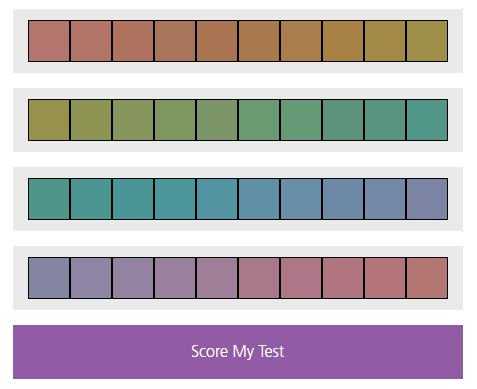Select first olive swatch in second row

(49, 120)
